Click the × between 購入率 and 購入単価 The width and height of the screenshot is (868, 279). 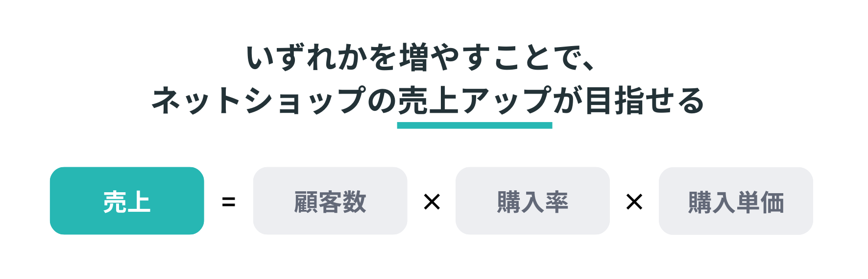tap(634, 202)
